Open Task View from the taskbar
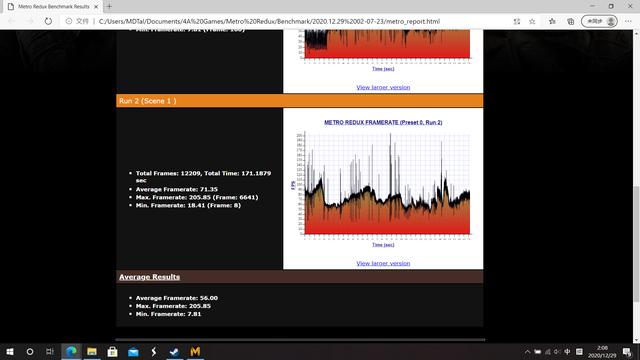This screenshot has height=360, width=640. (50, 351)
